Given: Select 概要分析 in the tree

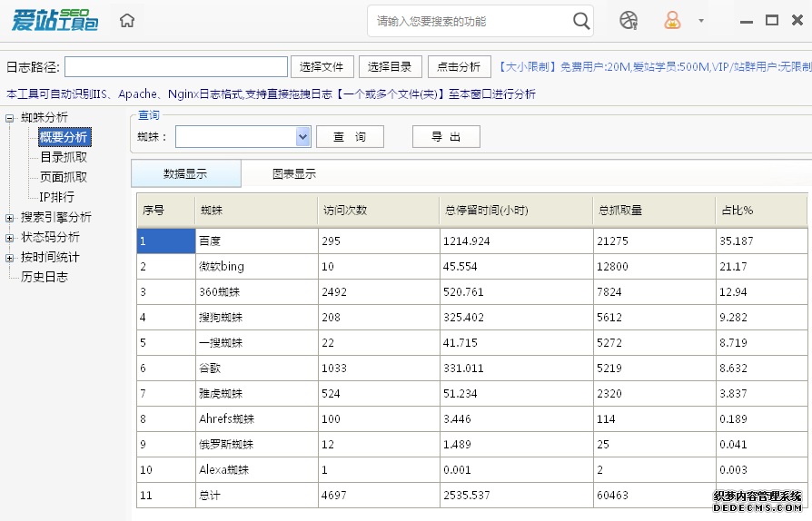Looking at the screenshot, I should (x=64, y=137).
